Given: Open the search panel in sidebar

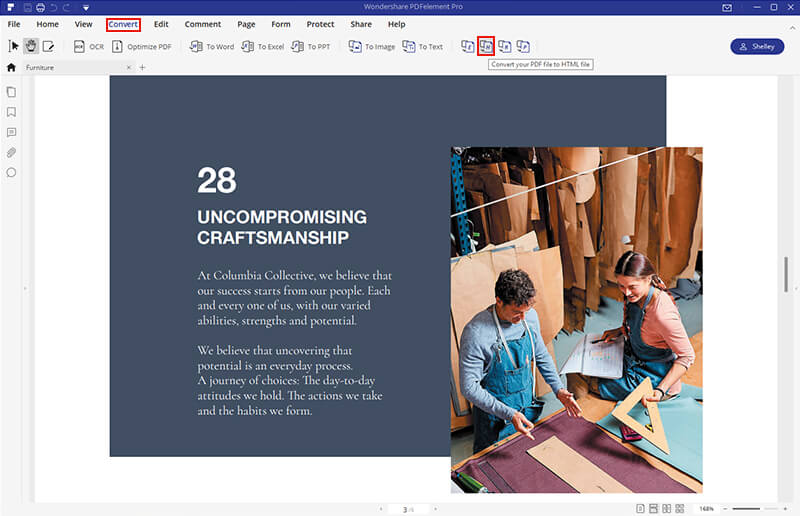Looking at the screenshot, I should (x=11, y=172).
